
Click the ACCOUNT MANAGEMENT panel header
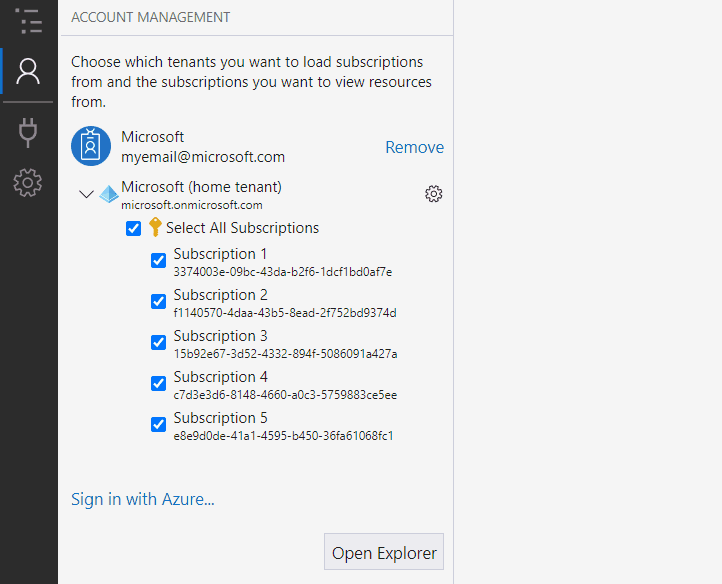pyautogui.click(x=151, y=18)
